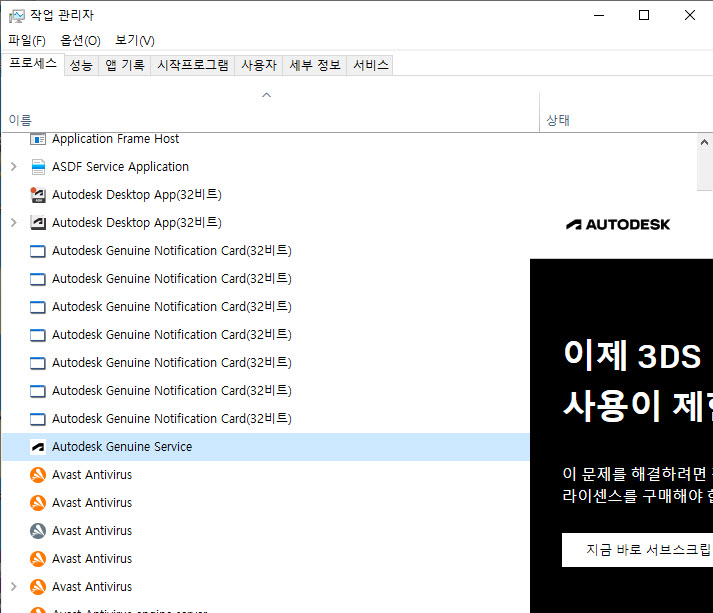Open the 옵션(O) menu
The width and height of the screenshot is (713, 613).
point(80,40)
